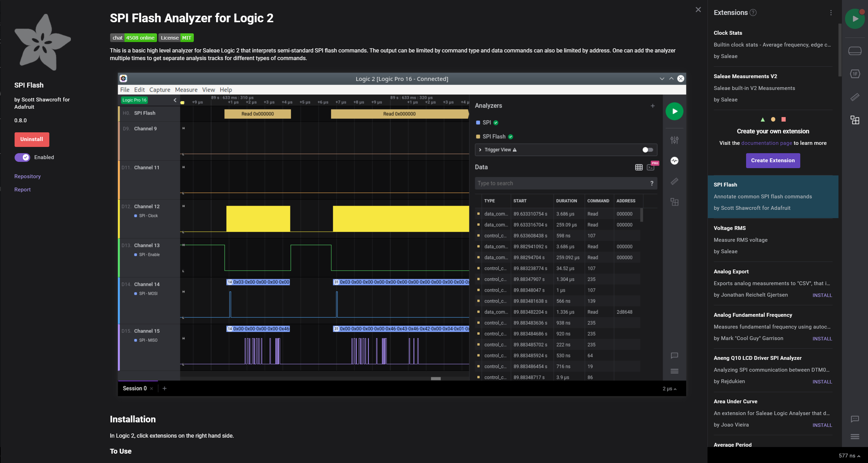Open the Analyzers 1F sidebar icon
The image size is (868, 463).
click(x=855, y=74)
